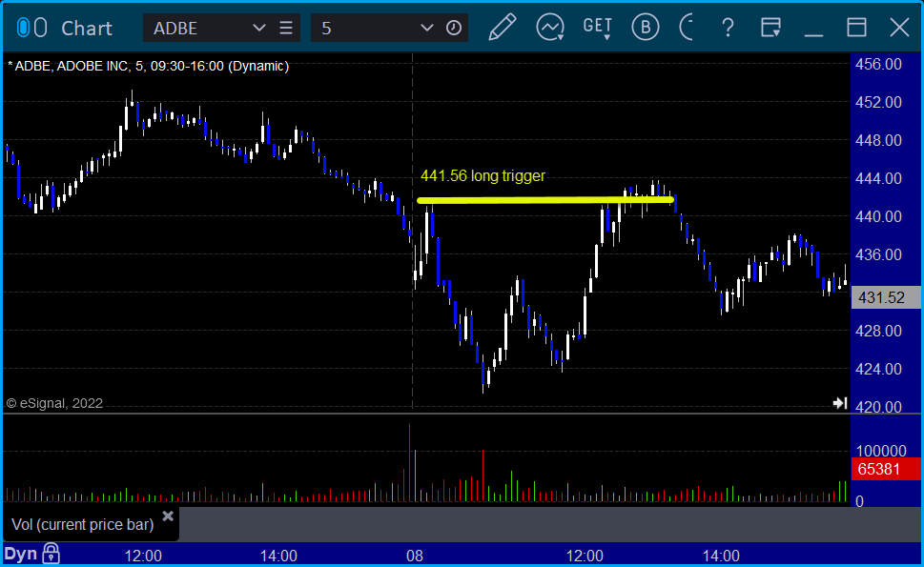Click the 436.00 price axis label

pyautogui.click(x=878, y=255)
